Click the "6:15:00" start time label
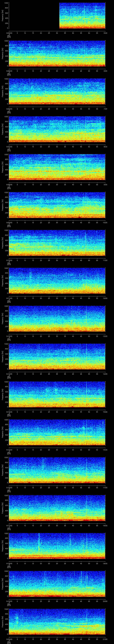This screenshot has height=644, width=114. 9,450
